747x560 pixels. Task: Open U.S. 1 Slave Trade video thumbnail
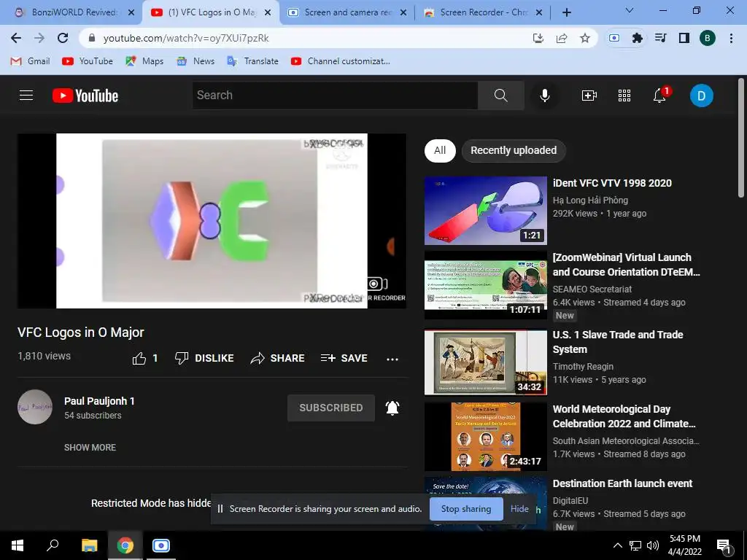485,362
